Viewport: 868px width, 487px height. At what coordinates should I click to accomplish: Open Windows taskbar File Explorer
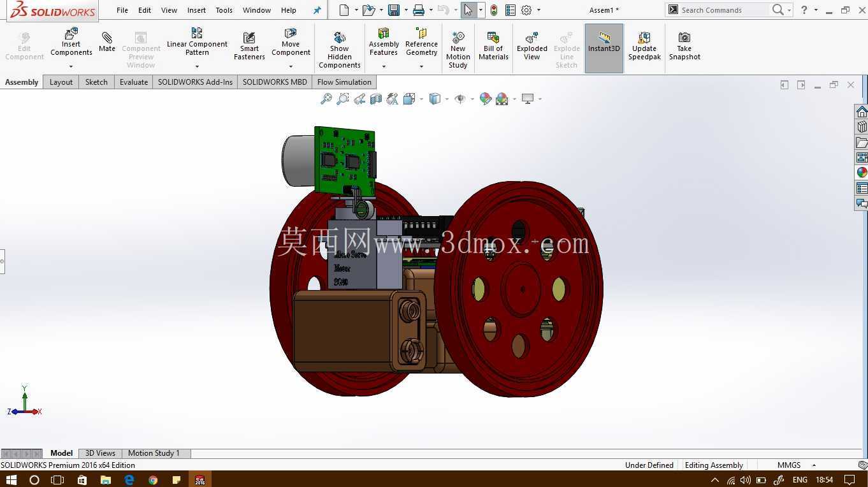click(106, 479)
